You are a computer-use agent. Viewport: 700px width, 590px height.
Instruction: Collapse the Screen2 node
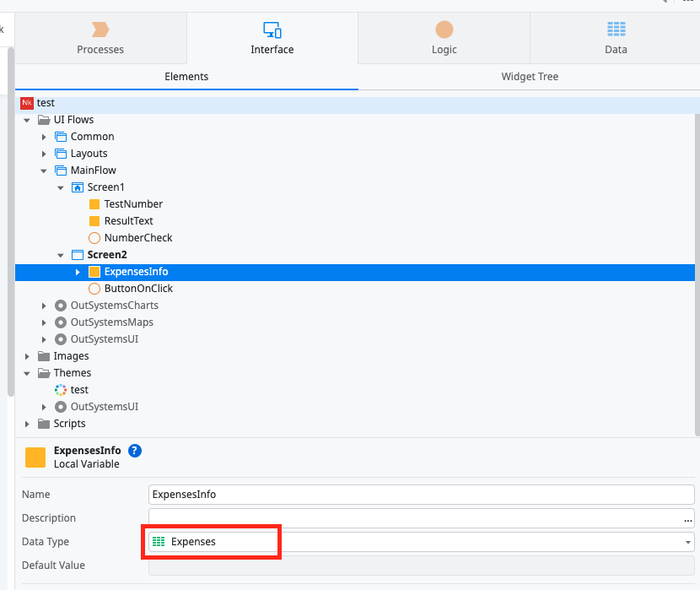[60, 255]
